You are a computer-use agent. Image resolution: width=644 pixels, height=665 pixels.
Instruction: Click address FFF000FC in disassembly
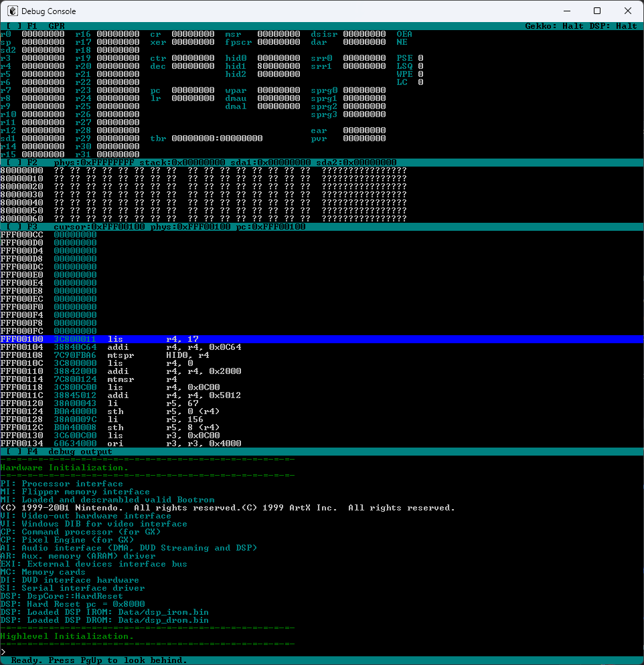(21, 331)
